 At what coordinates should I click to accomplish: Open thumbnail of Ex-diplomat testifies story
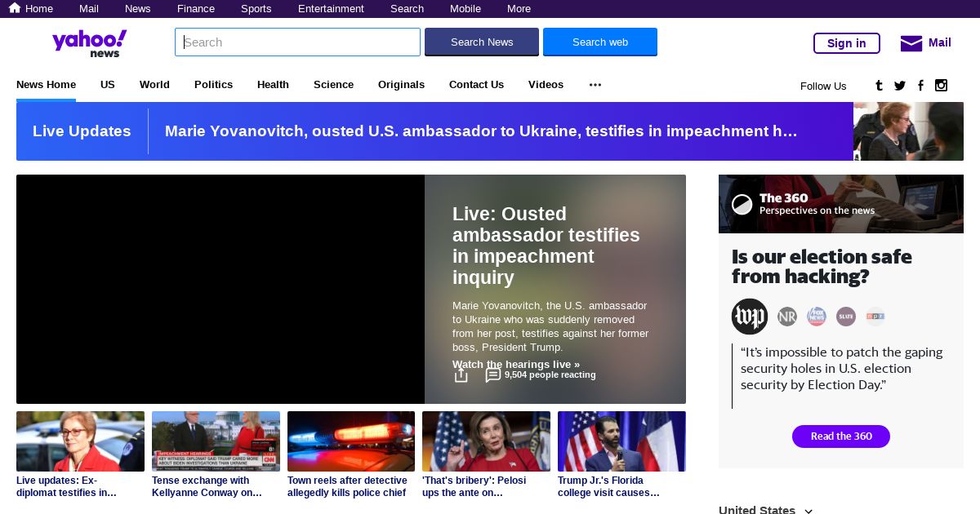[x=80, y=441]
